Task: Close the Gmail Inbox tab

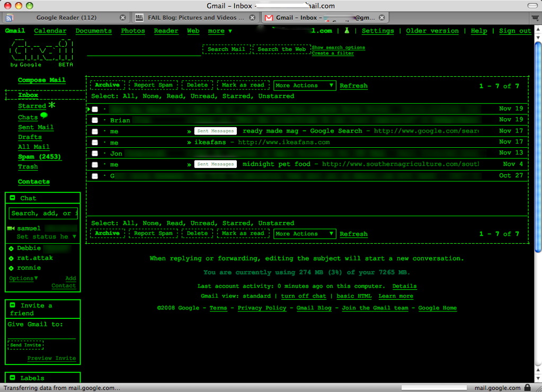Action: pos(381,17)
